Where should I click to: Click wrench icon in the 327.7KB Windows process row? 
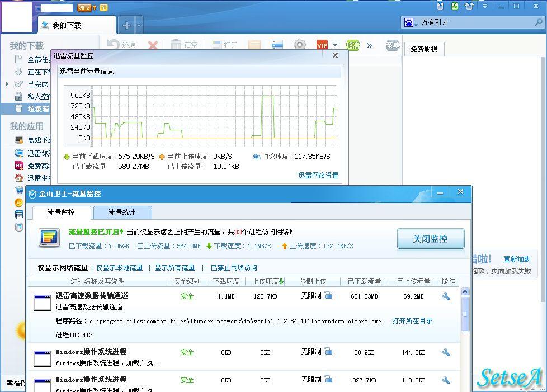click(x=445, y=380)
